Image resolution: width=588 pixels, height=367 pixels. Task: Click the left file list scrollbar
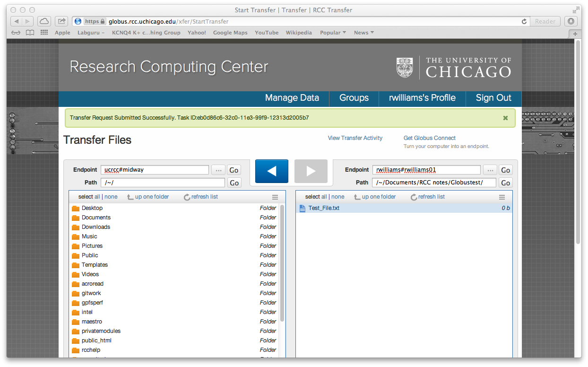[x=282, y=264]
